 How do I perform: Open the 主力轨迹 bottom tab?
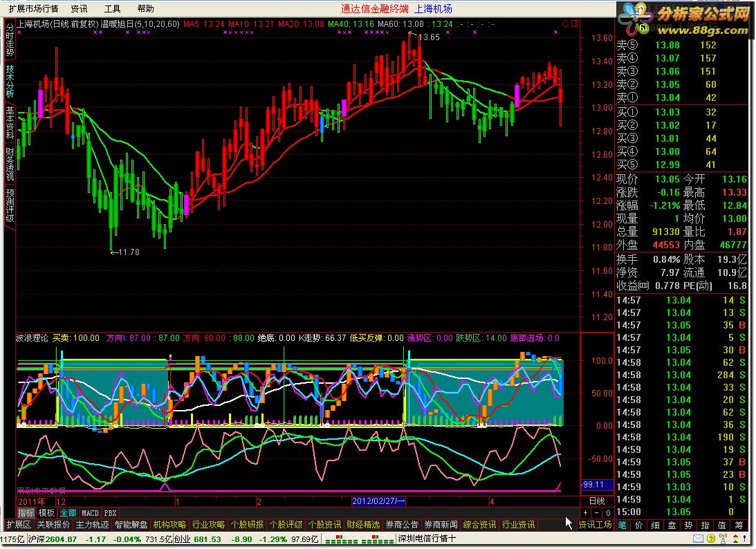(92, 524)
